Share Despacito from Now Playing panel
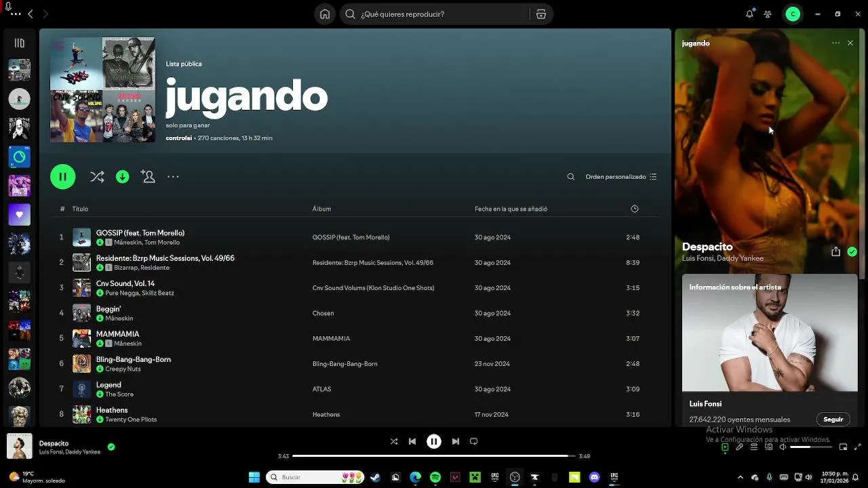Viewport: 868px width, 488px height. (835, 251)
